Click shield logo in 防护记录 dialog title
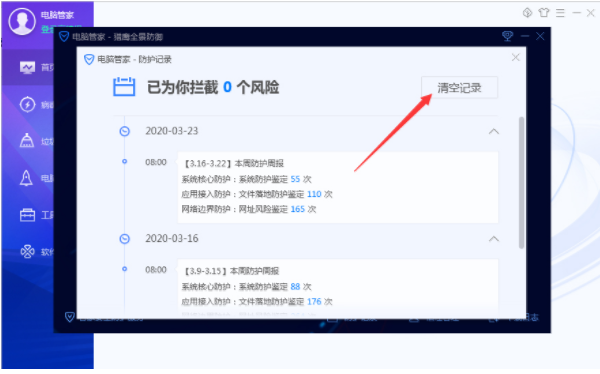 pyautogui.click(x=89, y=59)
